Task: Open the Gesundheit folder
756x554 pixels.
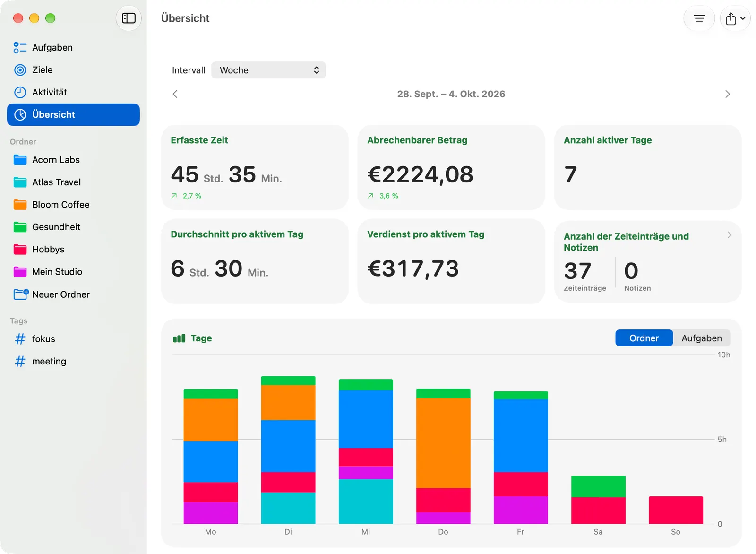Action: 73,227
